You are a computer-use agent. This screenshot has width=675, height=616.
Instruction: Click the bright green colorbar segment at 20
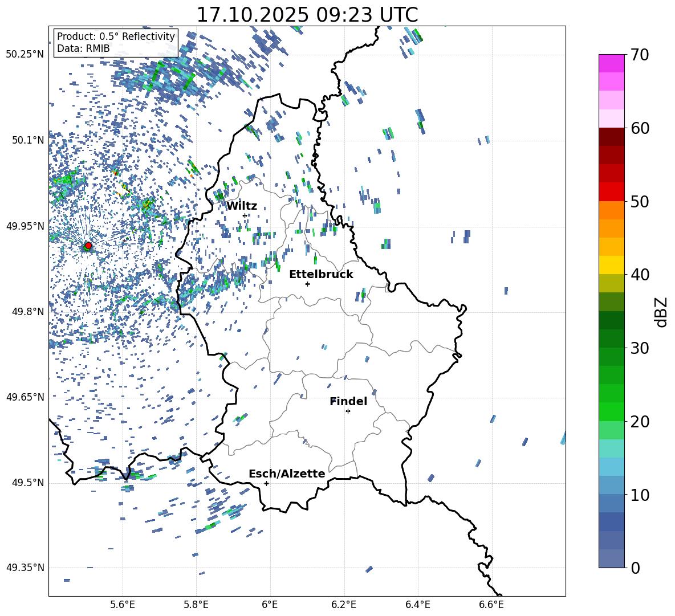[x=611, y=411]
